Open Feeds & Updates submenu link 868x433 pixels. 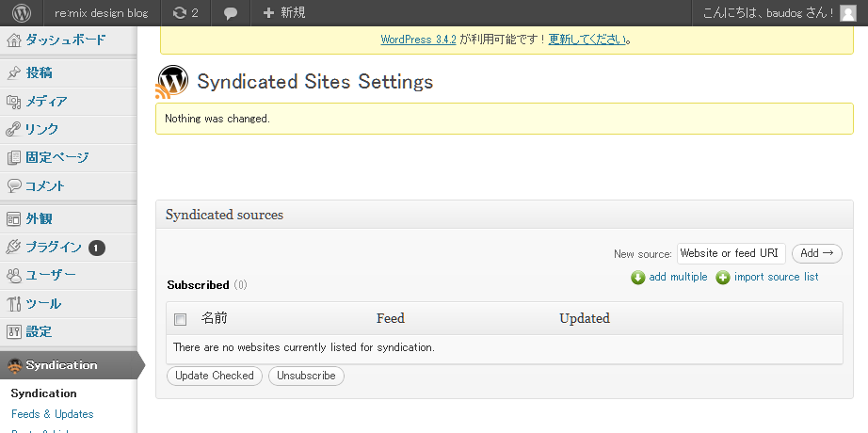click(x=53, y=414)
